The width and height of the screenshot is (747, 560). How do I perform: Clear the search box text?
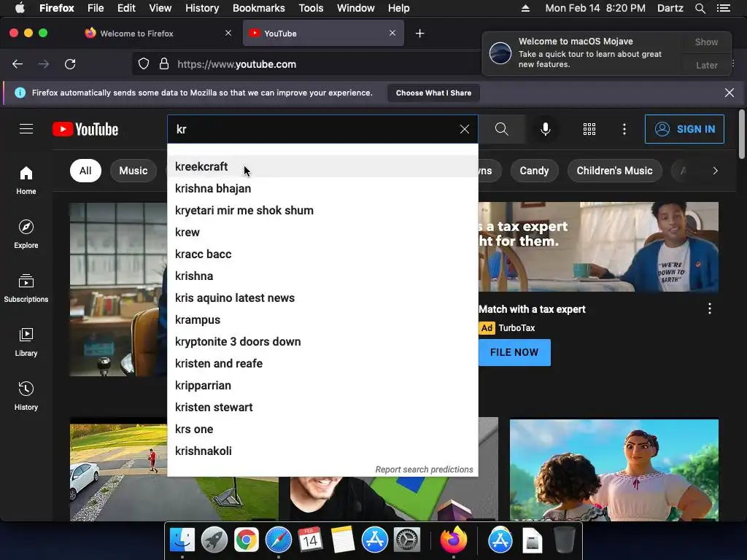coord(465,129)
